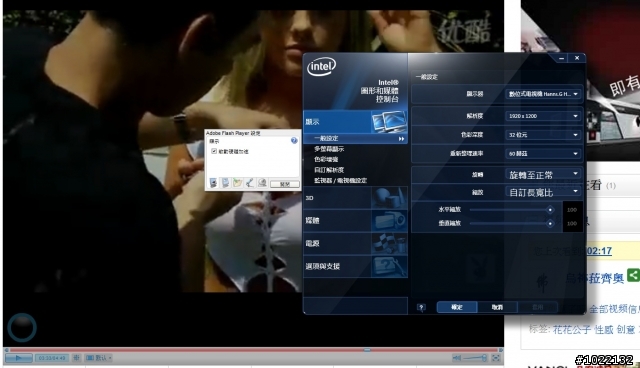640x368 pixels.
Task: Click the 電源 section checkered flag icon
Action: (x=389, y=244)
